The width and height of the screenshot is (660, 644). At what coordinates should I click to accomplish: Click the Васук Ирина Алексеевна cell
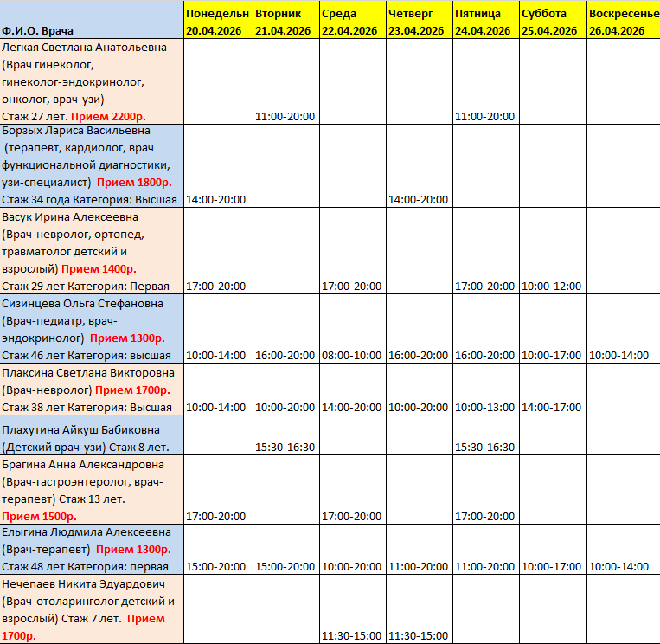(92, 251)
